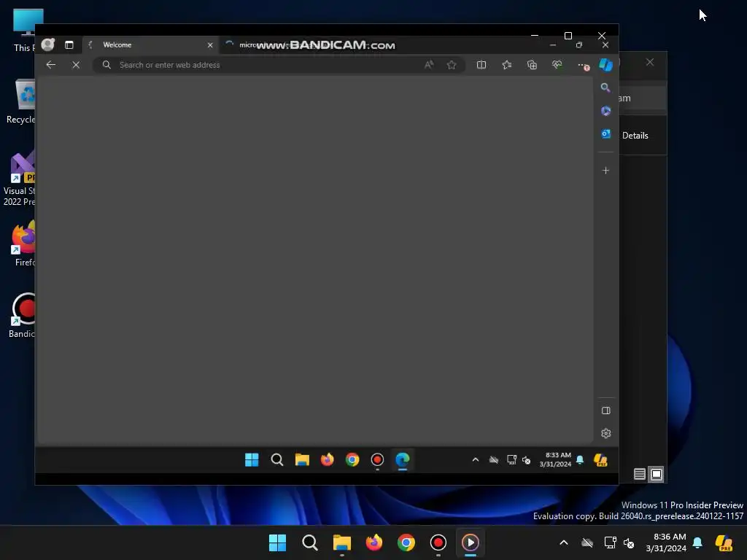Click the Edge icon in recorded taskbar

(x=402, y=459)
